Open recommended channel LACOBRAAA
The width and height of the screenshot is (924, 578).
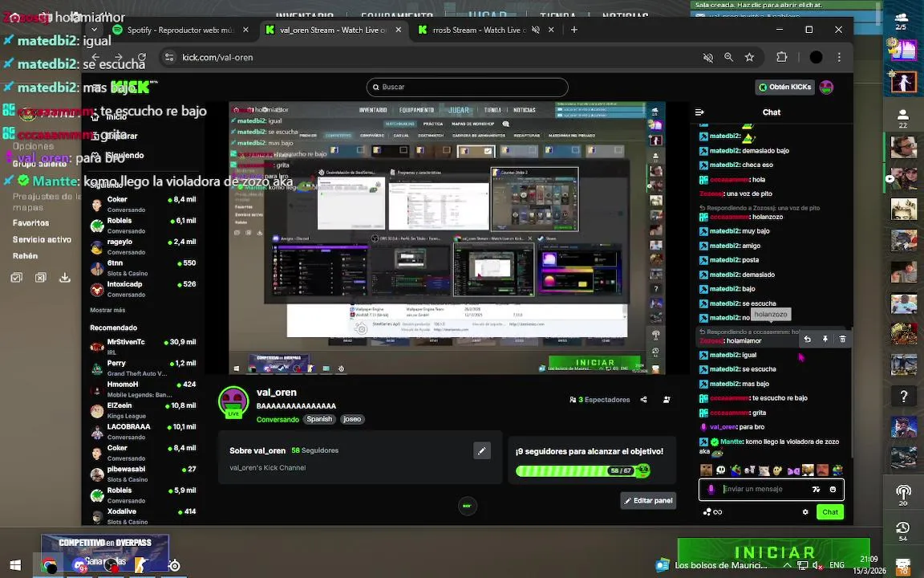144,432
